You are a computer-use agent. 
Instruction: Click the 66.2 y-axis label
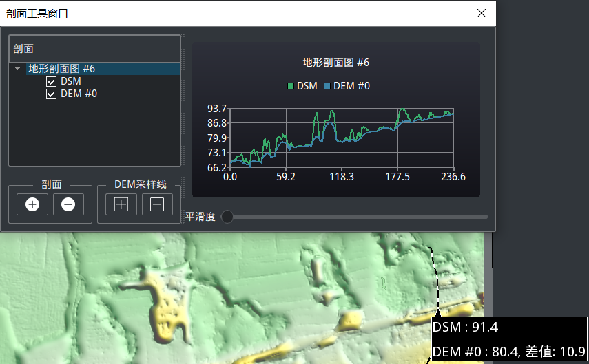coord(217,168)
